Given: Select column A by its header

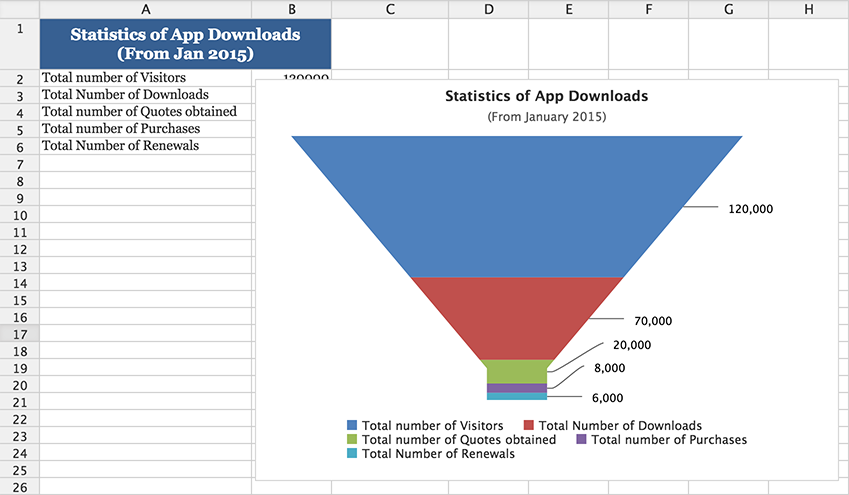Looking at the screenshot, I should (x=146, y=9).
